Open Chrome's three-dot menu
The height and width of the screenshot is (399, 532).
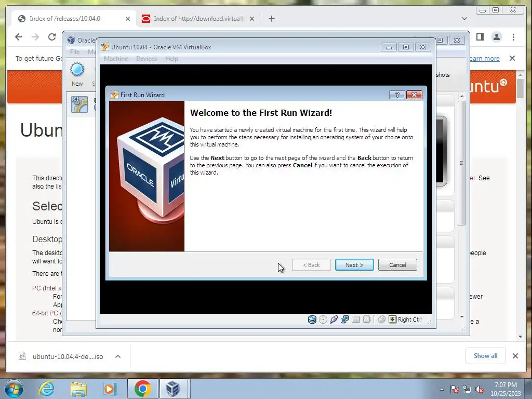[513, 37]
